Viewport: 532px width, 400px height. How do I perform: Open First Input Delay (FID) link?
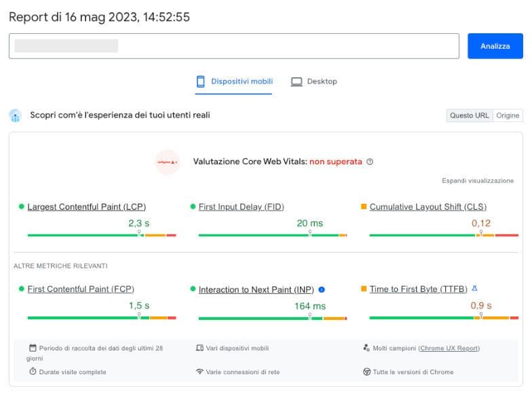(241, 206)
